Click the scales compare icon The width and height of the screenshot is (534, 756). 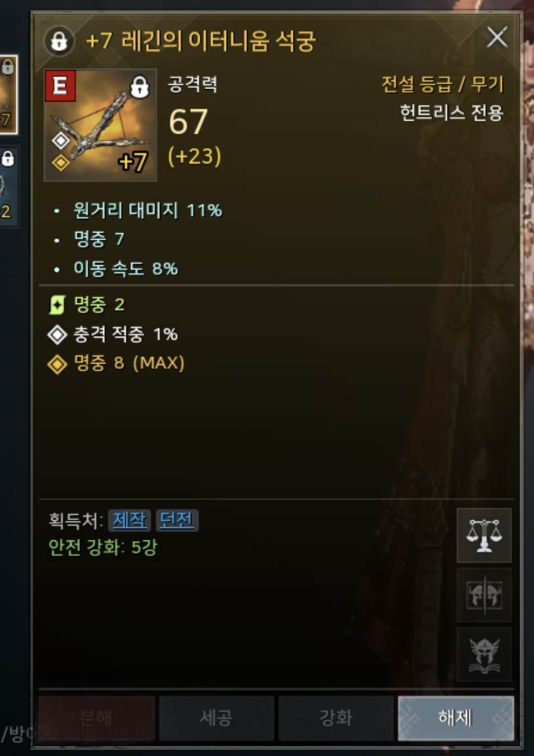tap(484, 535)
